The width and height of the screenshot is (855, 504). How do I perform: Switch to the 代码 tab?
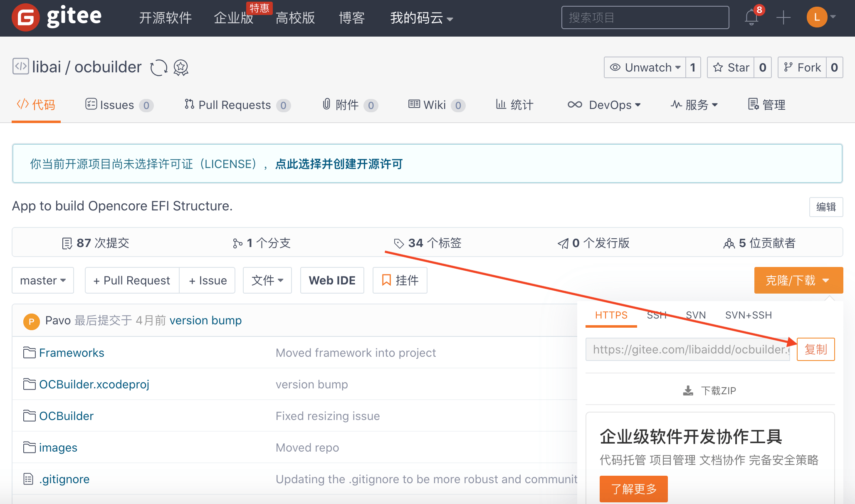(36, 105)
